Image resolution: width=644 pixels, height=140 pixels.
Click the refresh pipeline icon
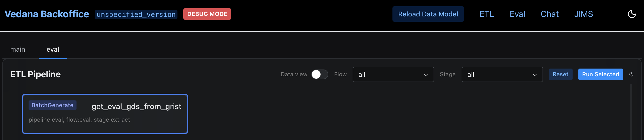click(631, 74)
